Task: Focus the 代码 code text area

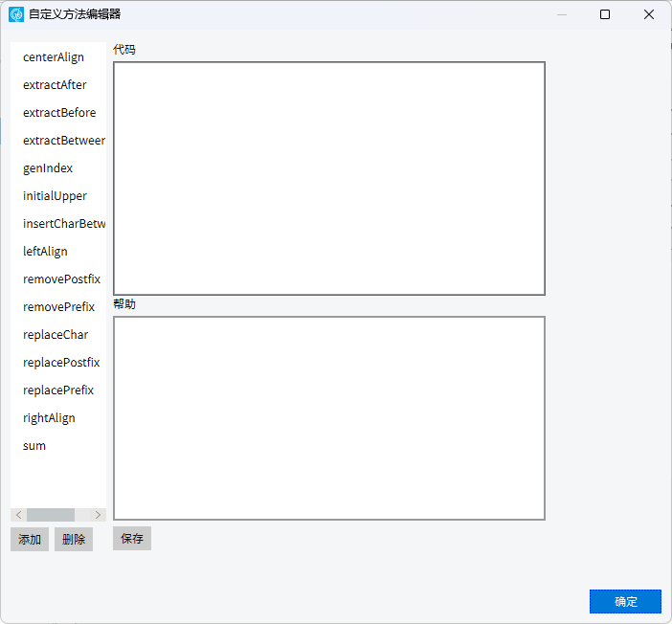Action: pos(329,178)
